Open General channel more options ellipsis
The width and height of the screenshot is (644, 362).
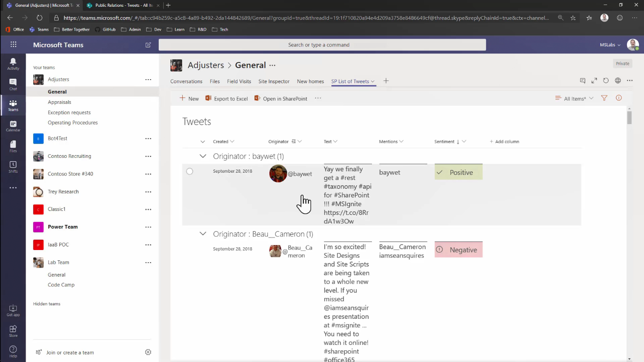pos(273,65)
